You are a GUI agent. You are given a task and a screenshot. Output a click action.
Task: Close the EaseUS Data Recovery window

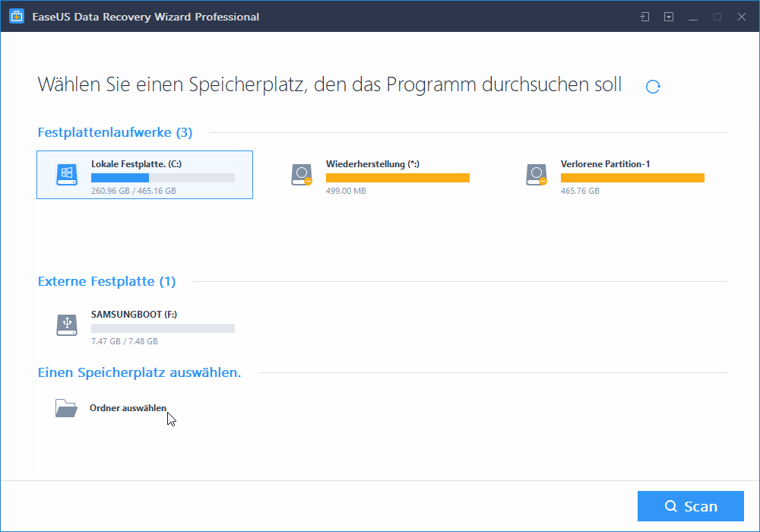742,17
